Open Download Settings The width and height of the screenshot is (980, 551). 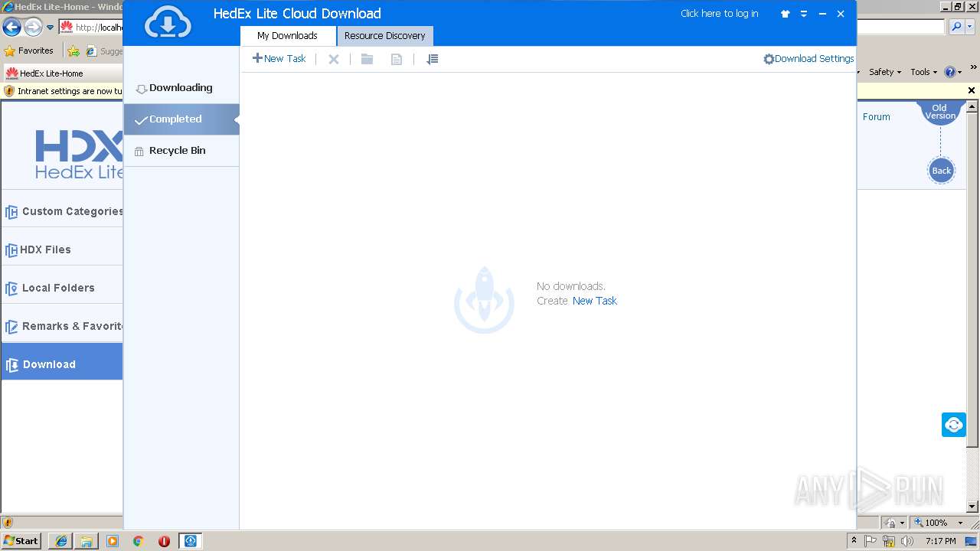(808, 58)
